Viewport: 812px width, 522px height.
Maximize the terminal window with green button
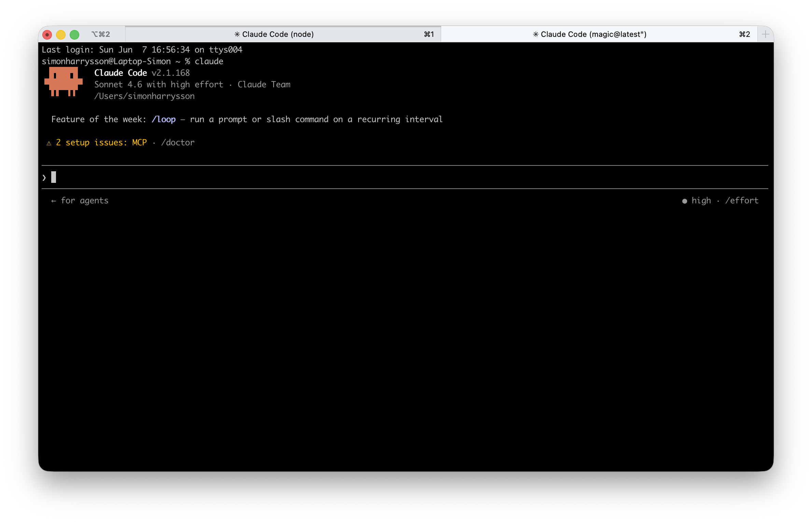74,34
